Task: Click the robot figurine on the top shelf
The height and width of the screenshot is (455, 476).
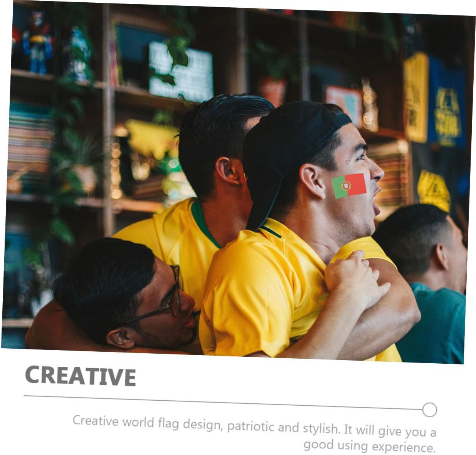Action: pos(37,42)
